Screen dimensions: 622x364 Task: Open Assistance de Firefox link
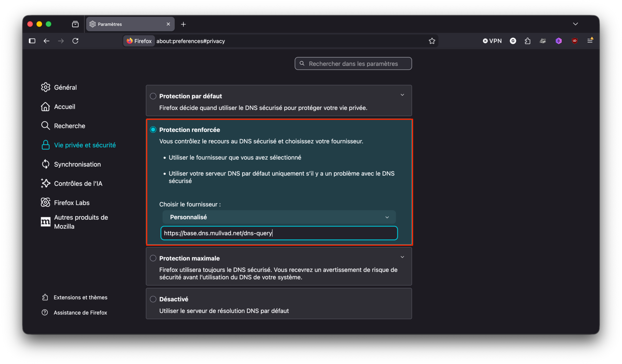(x=80, y=313)
